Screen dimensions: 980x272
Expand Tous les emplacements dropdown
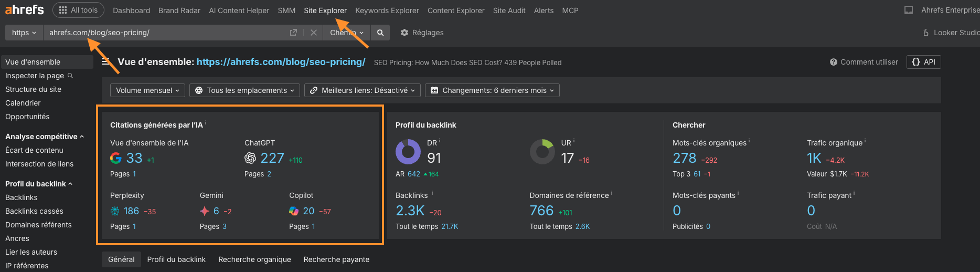click(x=244, y=90)
